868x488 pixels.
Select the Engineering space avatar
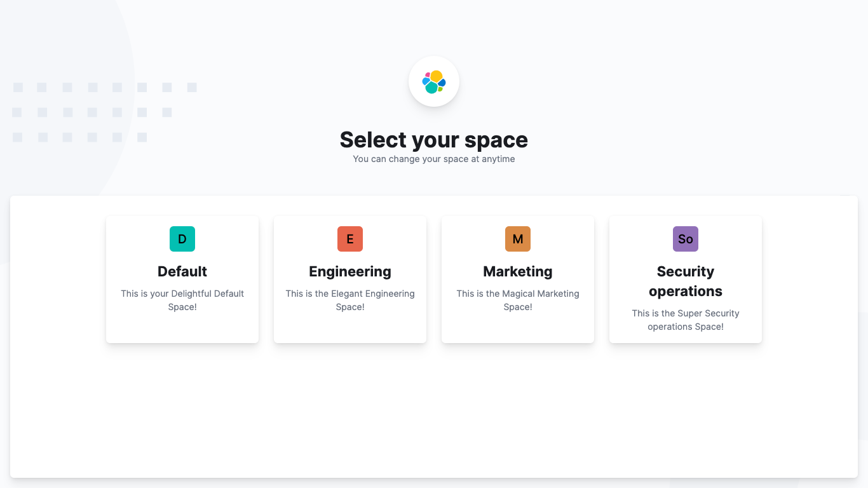point(350,239)
